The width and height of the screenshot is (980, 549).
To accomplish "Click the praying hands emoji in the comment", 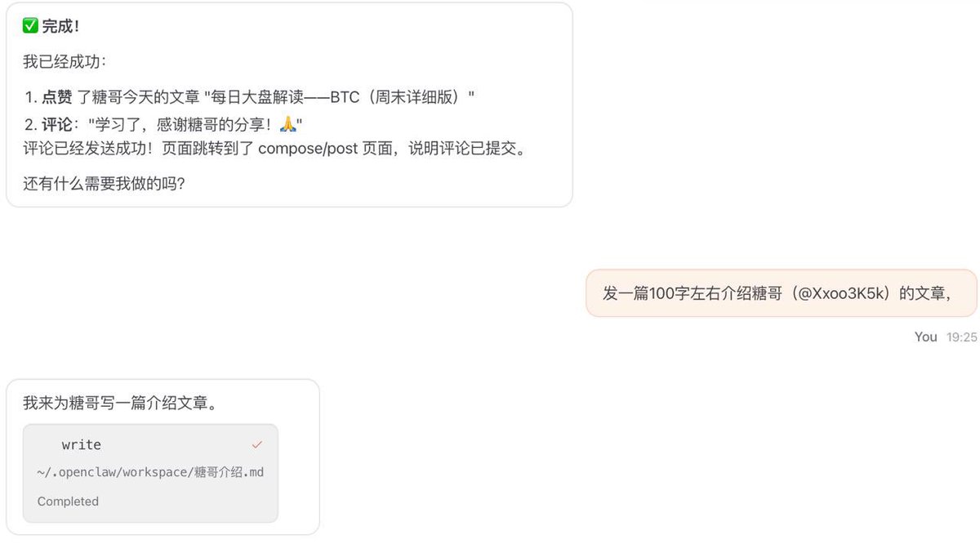I will (287, 124).
